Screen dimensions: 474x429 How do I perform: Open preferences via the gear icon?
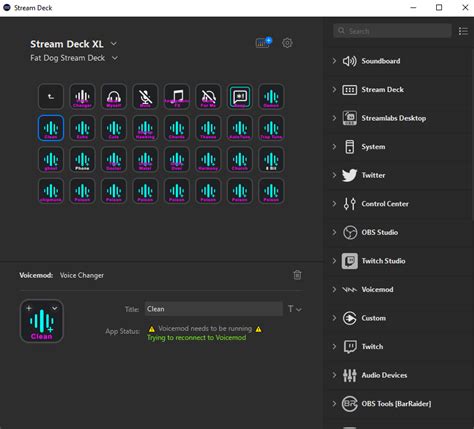pos(287,43)
